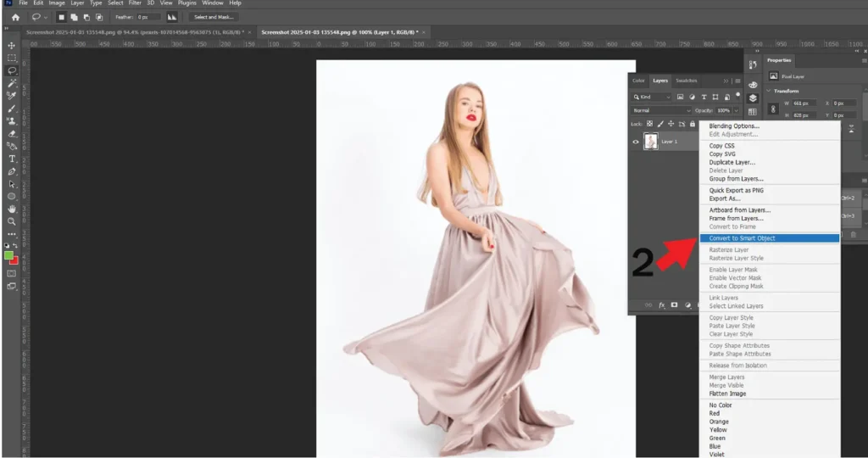The height and width of the screenshot is (458, 868).
Task: Open the History panel icon in side dock
Action: coord(753,64)
